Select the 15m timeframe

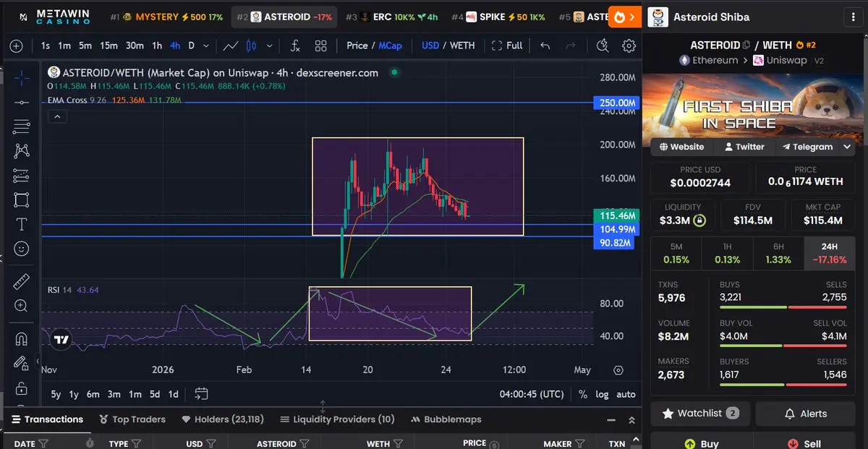tap(109, 46)
